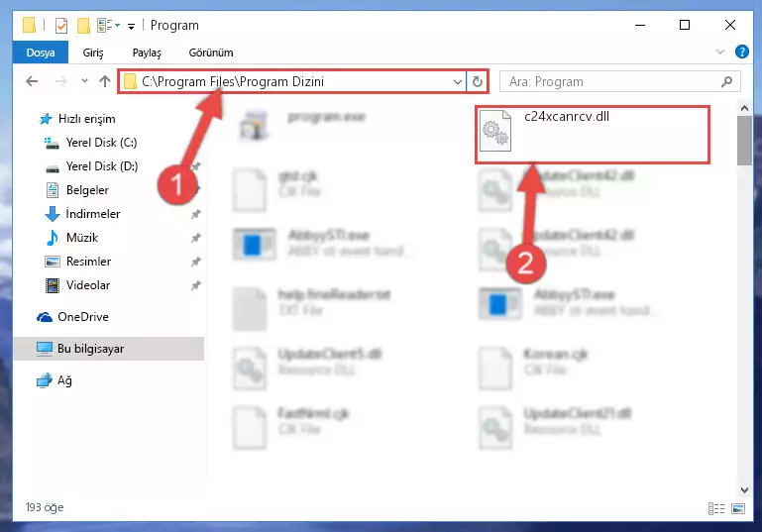Open Yerel Disk (C:) in the sidebar
This screenshot has width=762, height=532.
(x=101, y=143)
